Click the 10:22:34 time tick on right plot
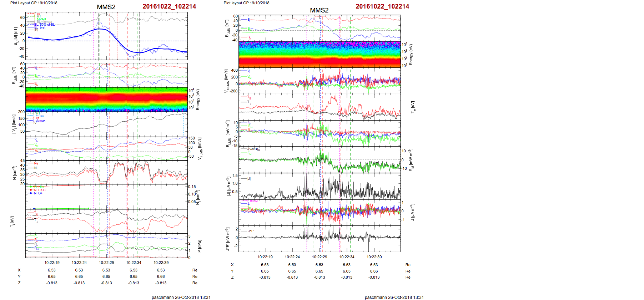 pos(347,257)
